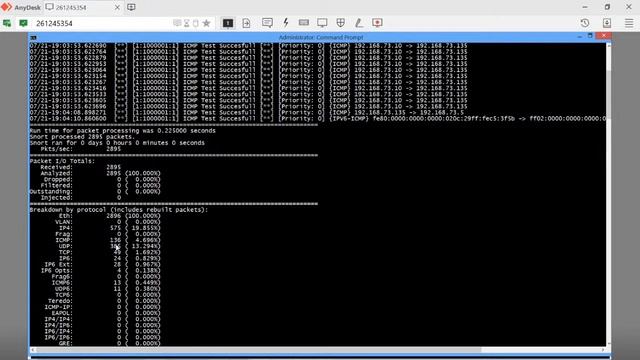Select monitor 1 display button
Screen dimensions: 640x360
pyautogui.click(x=228, y=23)
